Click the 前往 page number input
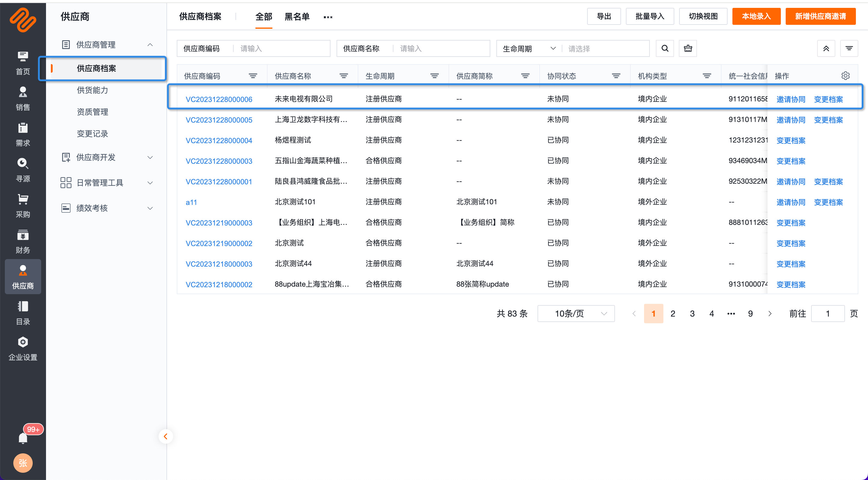The height and width of the screenshot is (480, 868). (827, 314)
